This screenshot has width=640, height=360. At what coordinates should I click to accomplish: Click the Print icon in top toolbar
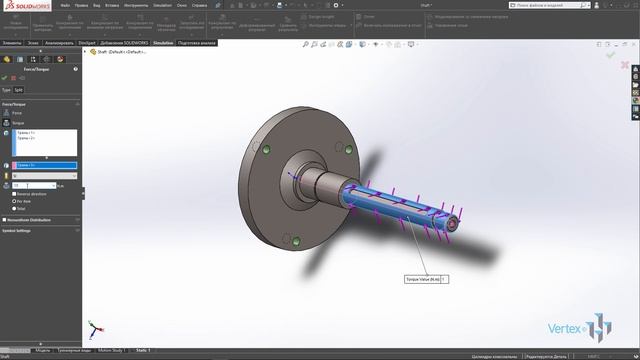[280, 5]
